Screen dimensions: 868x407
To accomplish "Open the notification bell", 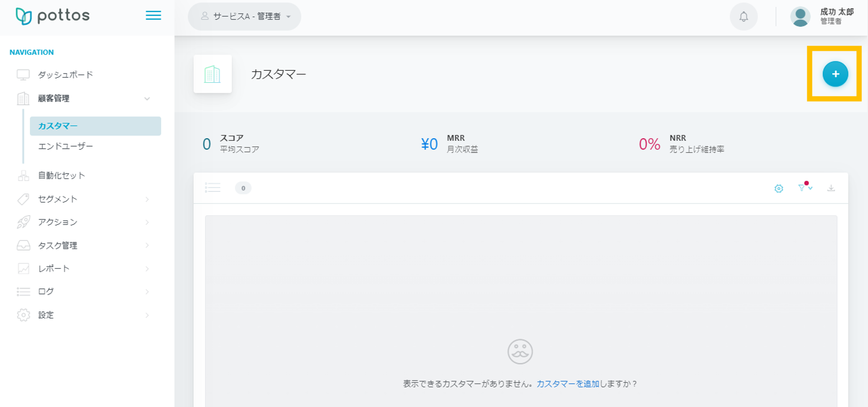I will pyautogui.click(x=743, y=17).
